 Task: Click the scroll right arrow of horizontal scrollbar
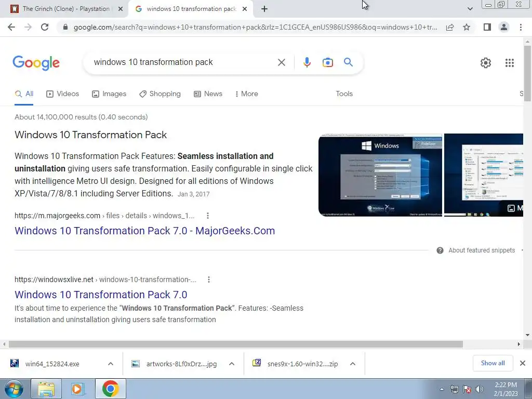tap(519, 344)
